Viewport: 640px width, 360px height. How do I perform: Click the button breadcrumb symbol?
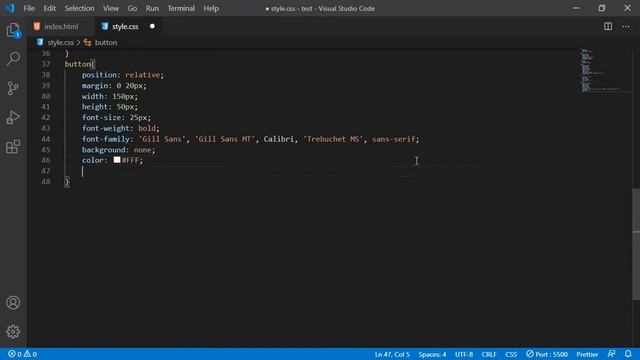click(106, 42)
